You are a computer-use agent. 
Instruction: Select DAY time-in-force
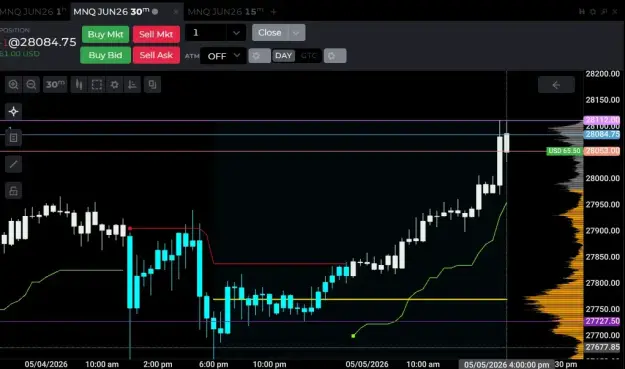pos(283,56)
